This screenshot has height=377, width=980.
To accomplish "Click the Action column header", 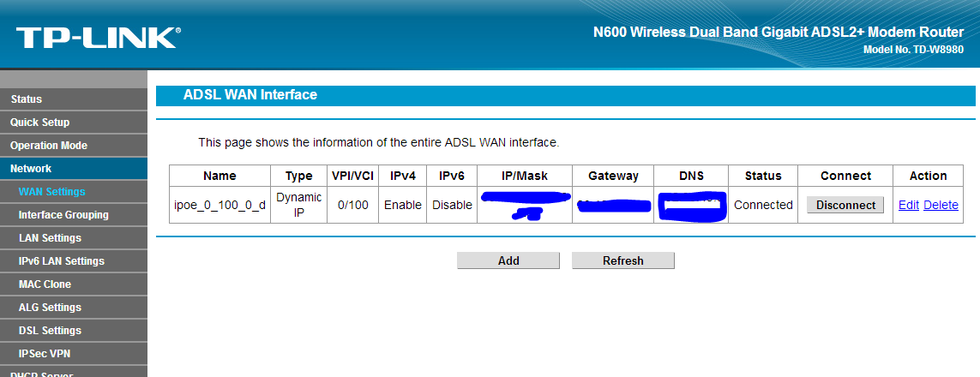I will [x=928, y=176].
